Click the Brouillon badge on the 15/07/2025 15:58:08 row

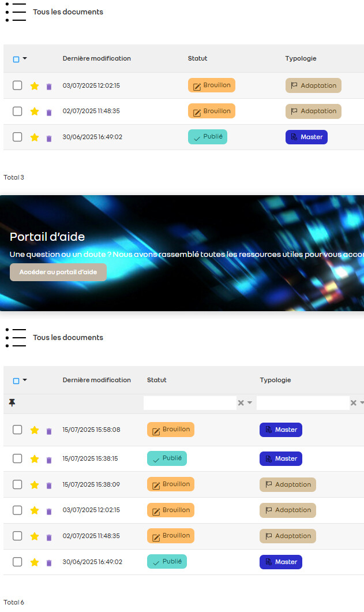coord(171,430)
